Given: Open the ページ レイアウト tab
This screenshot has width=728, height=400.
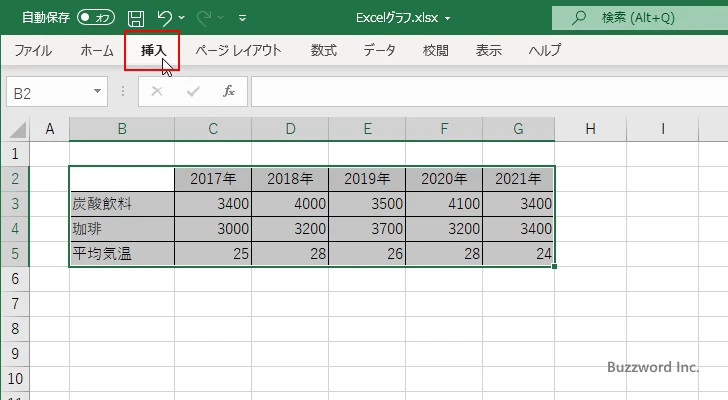Looking at the screenshot, I should [x=238, y=50].
